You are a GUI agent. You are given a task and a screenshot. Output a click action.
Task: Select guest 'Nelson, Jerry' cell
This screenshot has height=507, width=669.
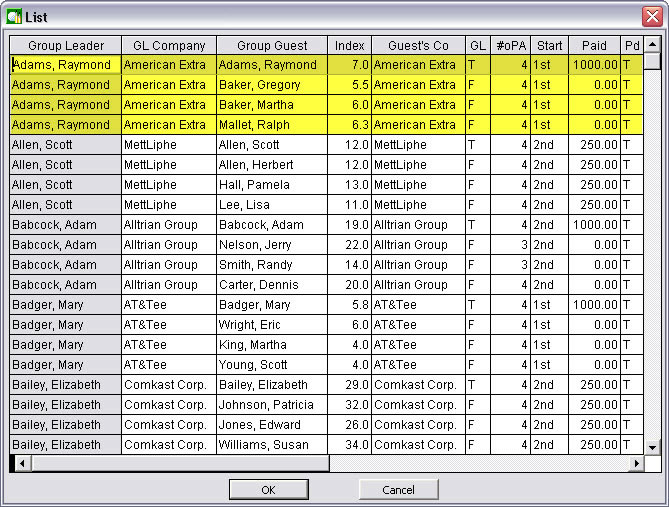(x=272, y=245)
